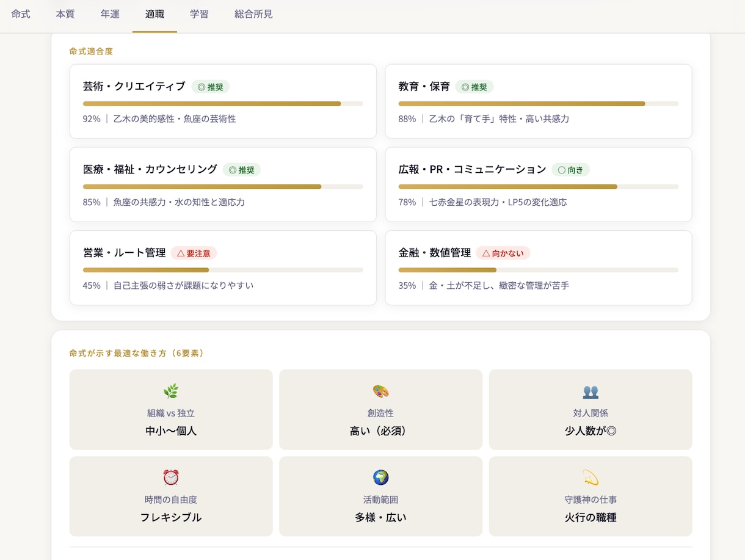Screen dimensions: 745x560
Task: Select the 医療・福祉・カウンセリング title
Action: (150, 170)
